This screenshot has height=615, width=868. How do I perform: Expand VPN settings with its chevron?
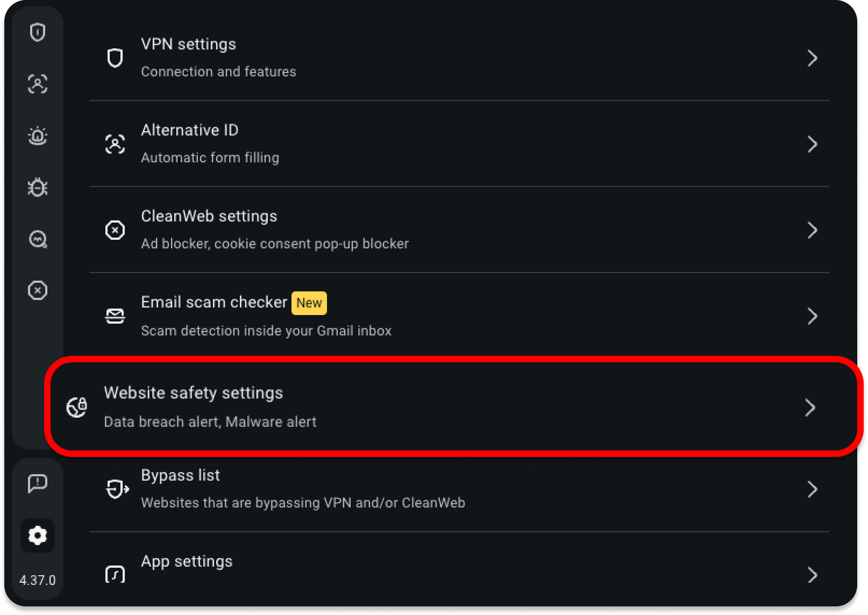[812, 58]
